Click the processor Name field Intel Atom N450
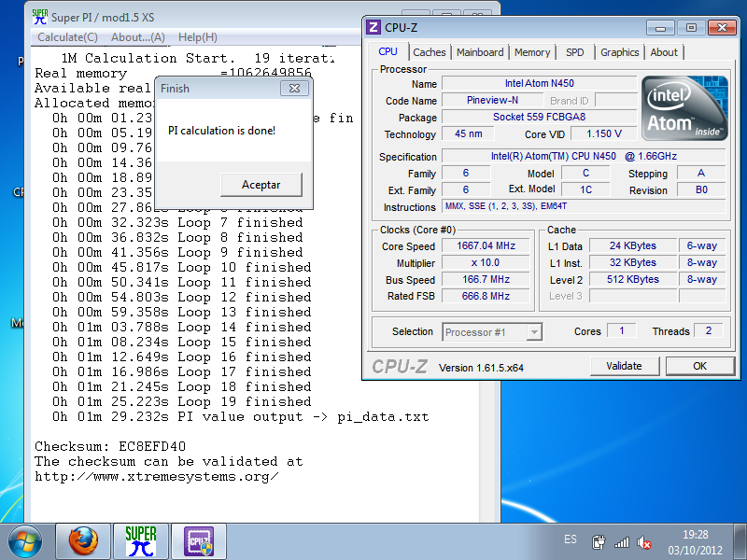747x560 pixels. point(540,83)
